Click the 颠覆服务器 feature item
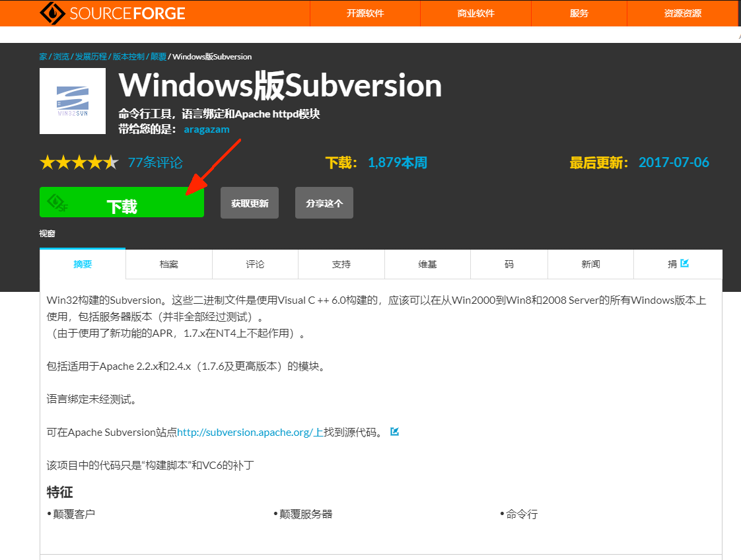 pos(306,514)
